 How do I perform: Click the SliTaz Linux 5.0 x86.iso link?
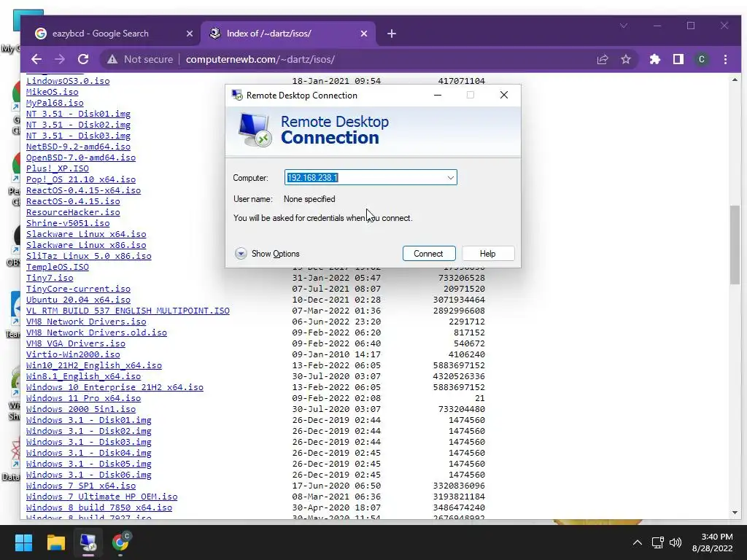(88, 256)
